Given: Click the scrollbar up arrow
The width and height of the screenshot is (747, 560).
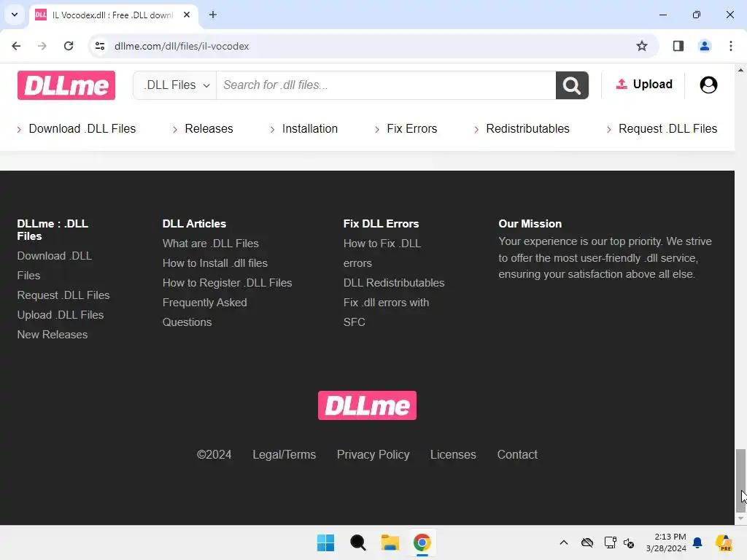Looking at the screenshot, I should tap(740, 70).
